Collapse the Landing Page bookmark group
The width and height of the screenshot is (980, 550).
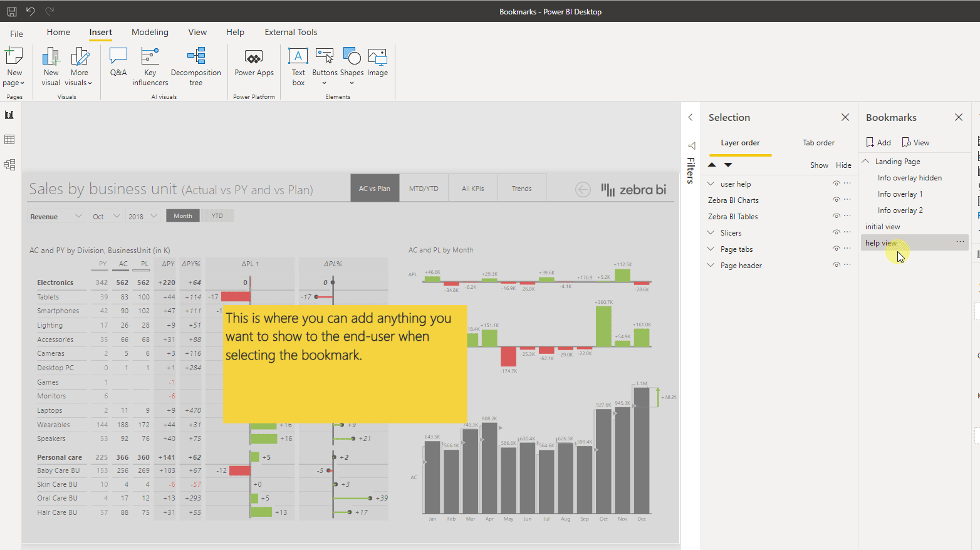coord(866,161)
